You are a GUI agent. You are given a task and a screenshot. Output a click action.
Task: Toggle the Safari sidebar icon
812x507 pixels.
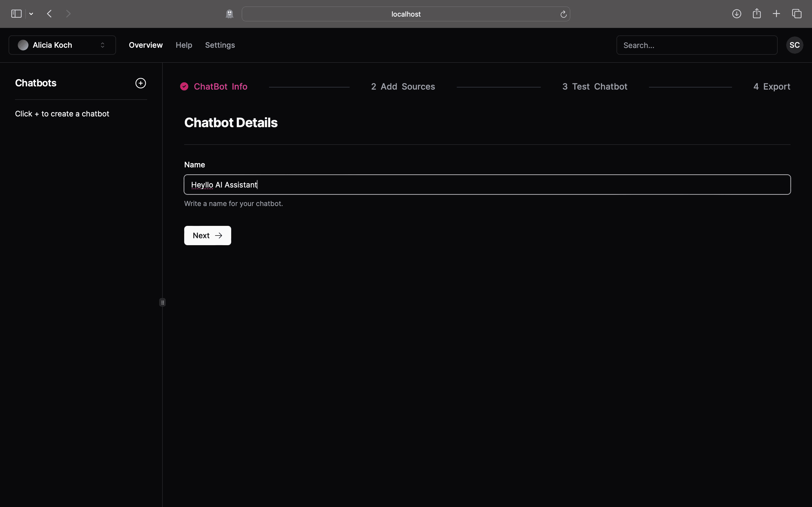[x=16, y=14]
